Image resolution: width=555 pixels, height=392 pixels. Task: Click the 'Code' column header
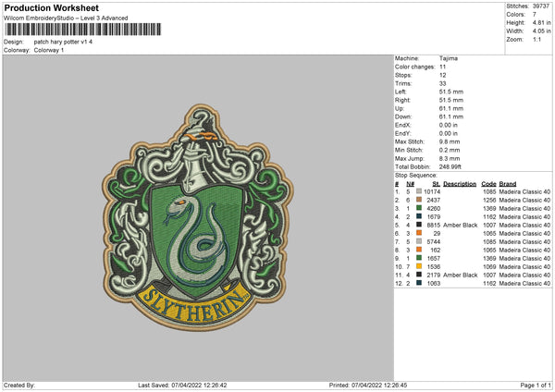click(488, 184)
